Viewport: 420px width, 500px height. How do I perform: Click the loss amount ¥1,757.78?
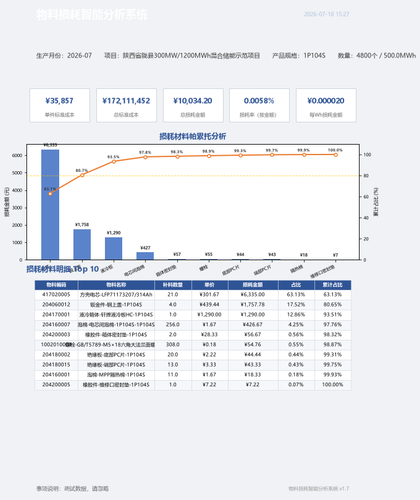click(x=253, y=305)
